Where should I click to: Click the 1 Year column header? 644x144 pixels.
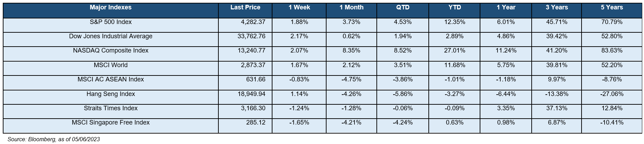click(506, 7)
